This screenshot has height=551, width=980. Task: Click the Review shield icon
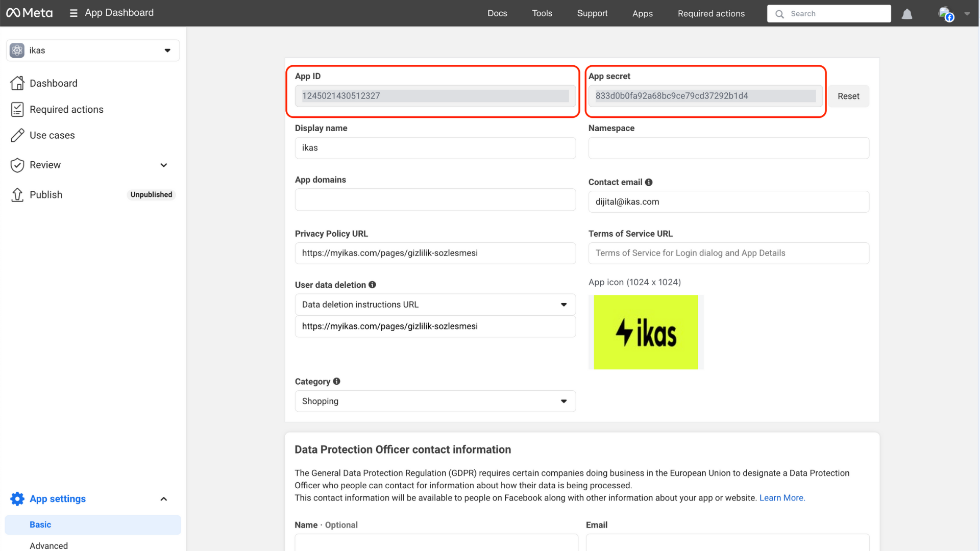pyautogui.click(x=17, y=165)
